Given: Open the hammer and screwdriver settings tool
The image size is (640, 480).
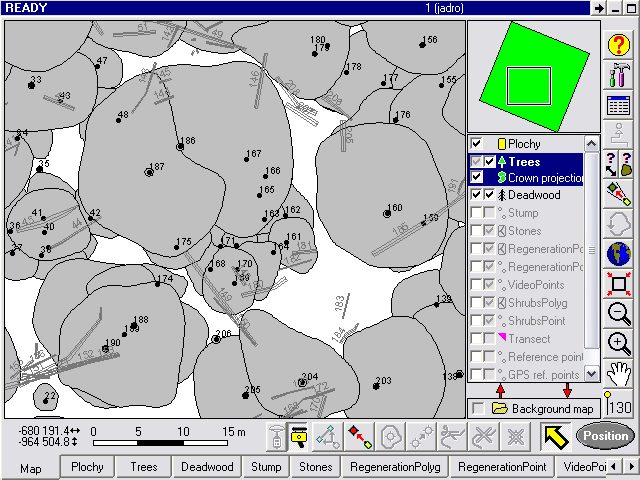Looking at the screenshot, I should [x=619, y=75].
